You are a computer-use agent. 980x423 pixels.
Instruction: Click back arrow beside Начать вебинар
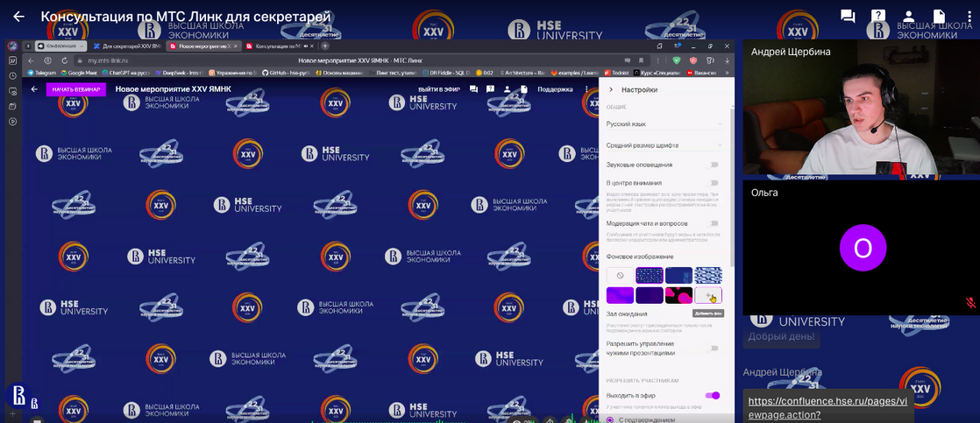(34, 89)
